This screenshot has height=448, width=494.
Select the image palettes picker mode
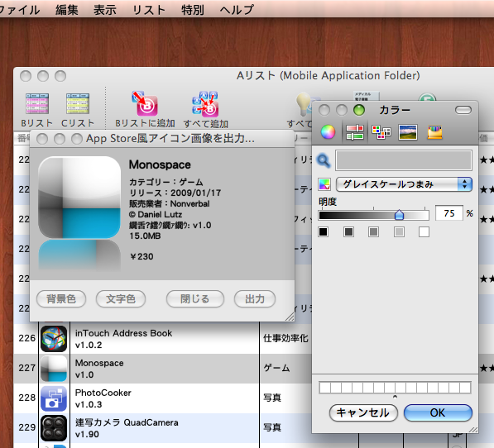coord(408,131)
